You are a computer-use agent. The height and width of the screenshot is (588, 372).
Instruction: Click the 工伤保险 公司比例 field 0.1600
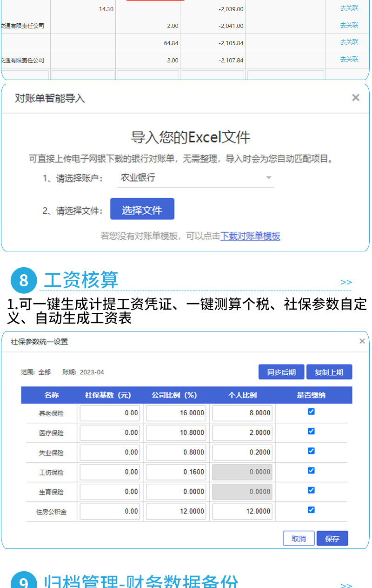pyautogui.click(x=176, y=472)
